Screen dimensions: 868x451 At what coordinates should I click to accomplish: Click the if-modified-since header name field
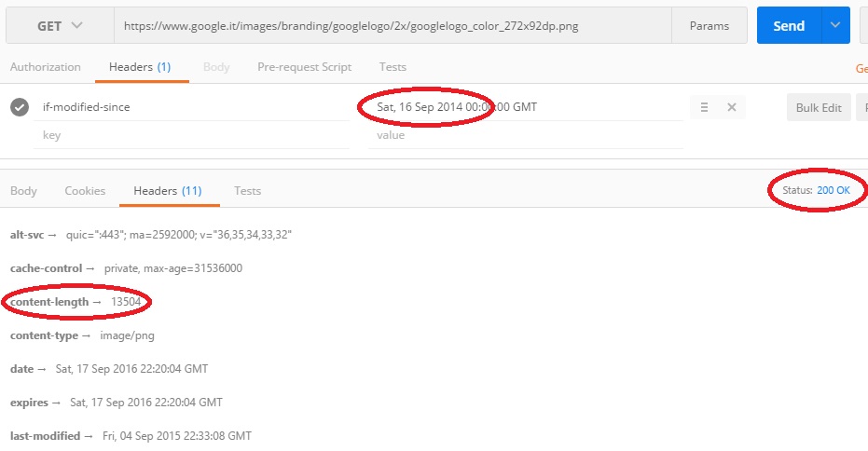pos(186,107)
